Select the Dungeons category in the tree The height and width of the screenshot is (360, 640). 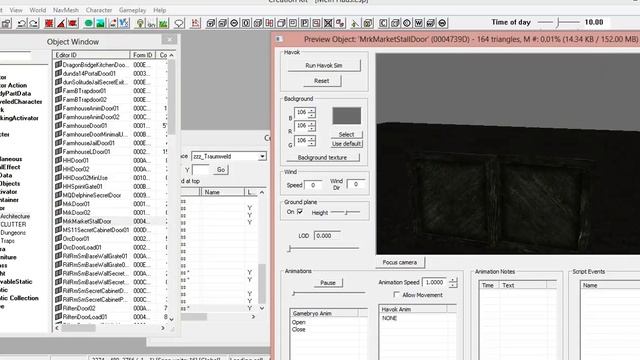click(13, 233)
